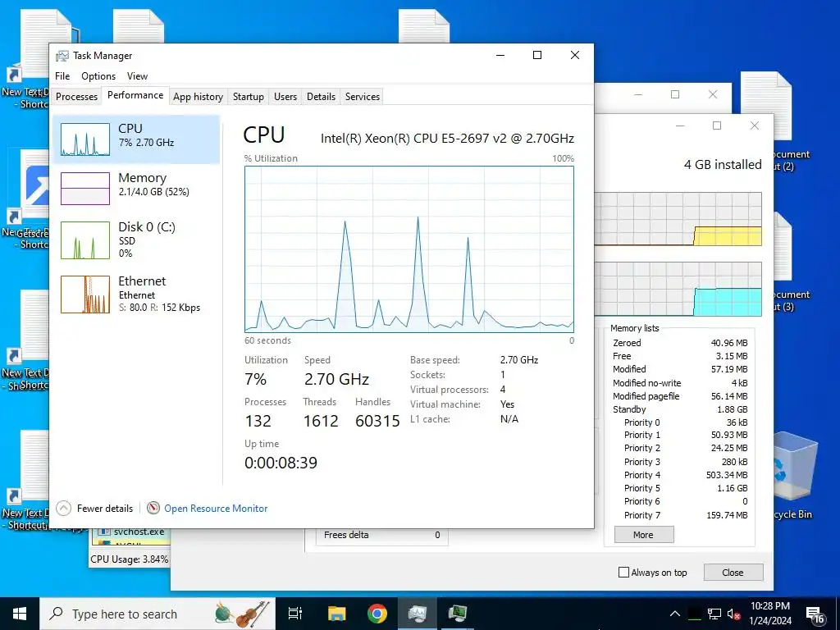Click the Priority 7 row 159.74 MB
Image resolution: width=840 pixels, height=630 pixels.
click(686, 515)
